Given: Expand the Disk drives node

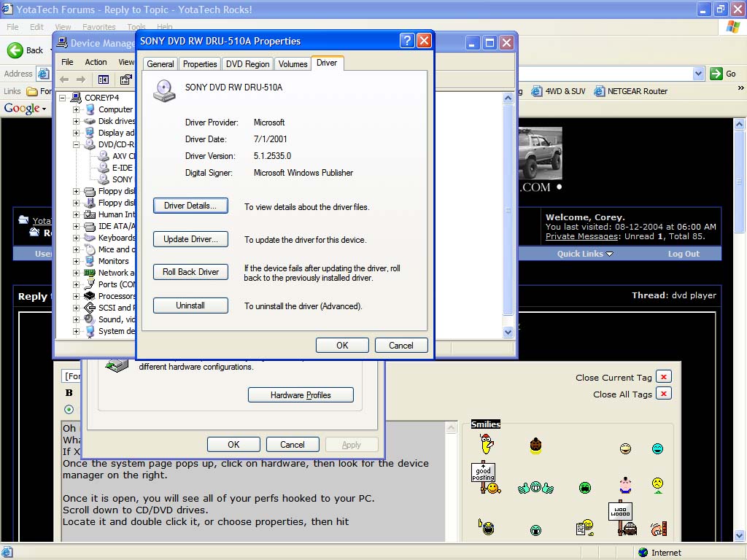Looking at the screenshot, I should coord(76,121).
